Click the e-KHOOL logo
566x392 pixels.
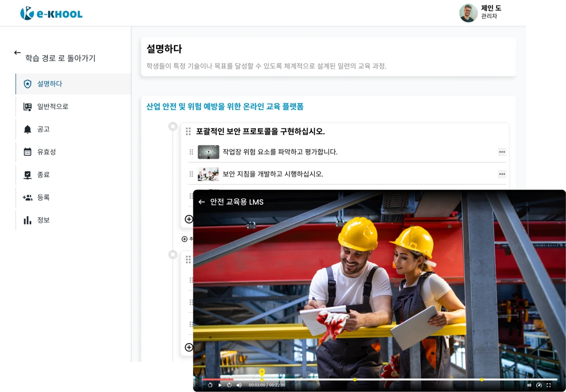[x=52, y=13]
